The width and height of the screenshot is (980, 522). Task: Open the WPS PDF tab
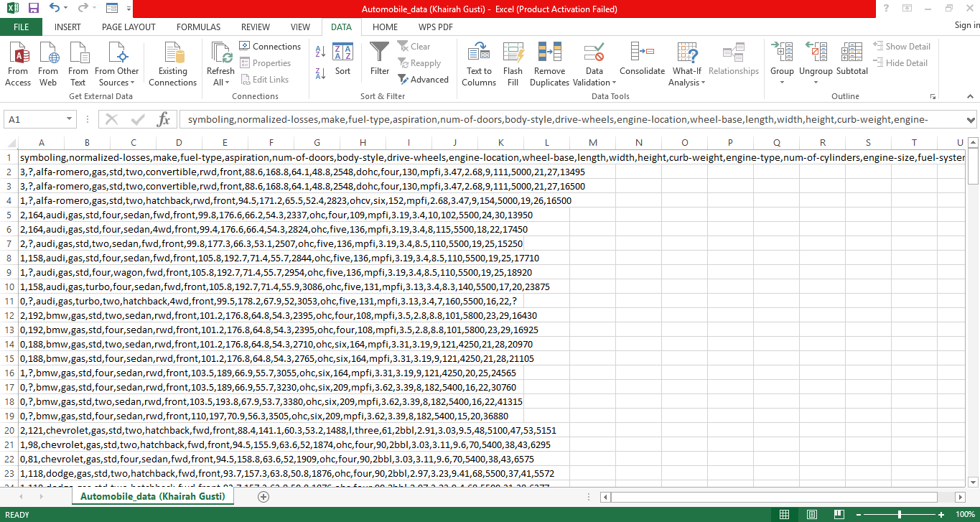437,27
